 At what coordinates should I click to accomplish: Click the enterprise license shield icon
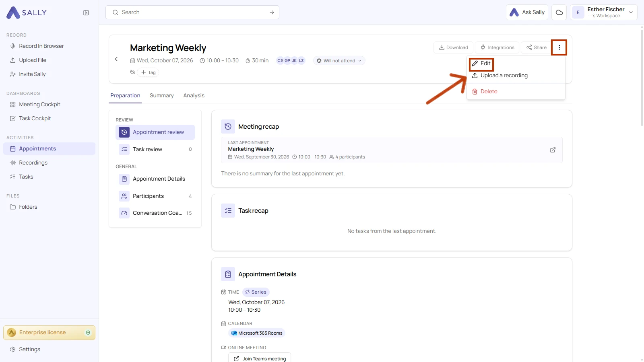click(x=88, y=333)
